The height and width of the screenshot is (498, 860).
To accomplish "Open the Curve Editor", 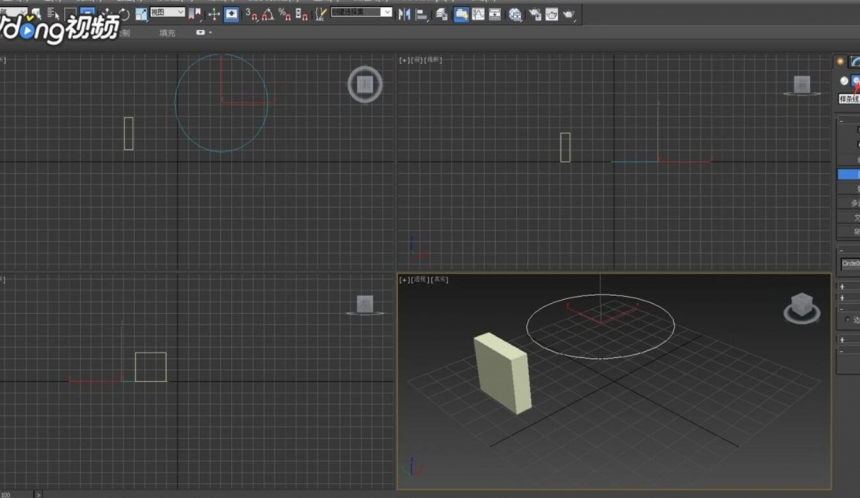I will tap(478, 15).
